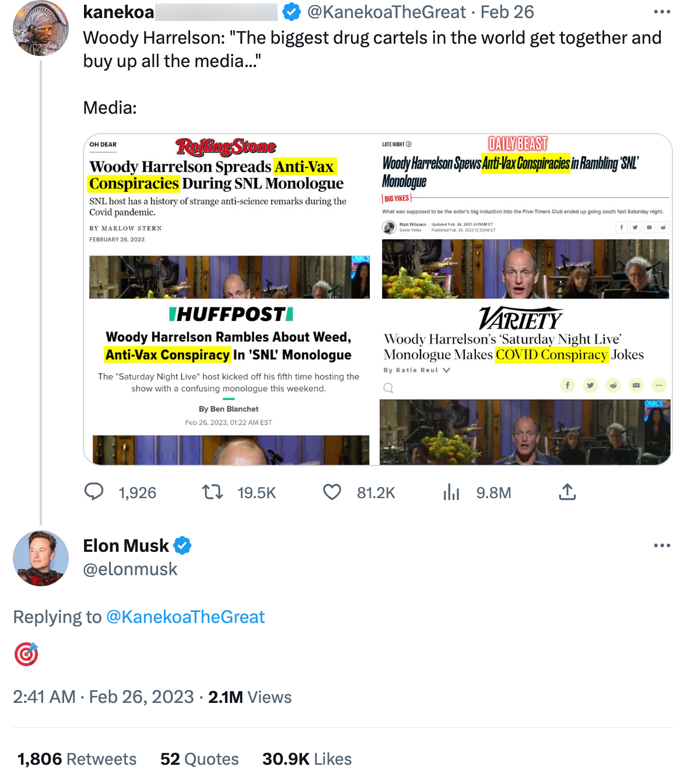Click the reply comment bubble icon
687x784 pixels.
[x=94, y=492]
